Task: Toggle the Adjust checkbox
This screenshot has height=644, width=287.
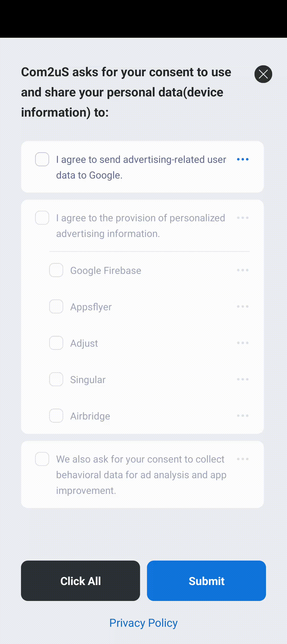Action: click(56, 343)
